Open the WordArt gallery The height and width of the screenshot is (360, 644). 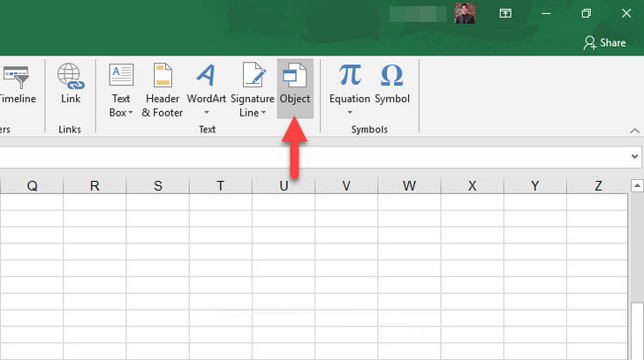coord(206,89)
